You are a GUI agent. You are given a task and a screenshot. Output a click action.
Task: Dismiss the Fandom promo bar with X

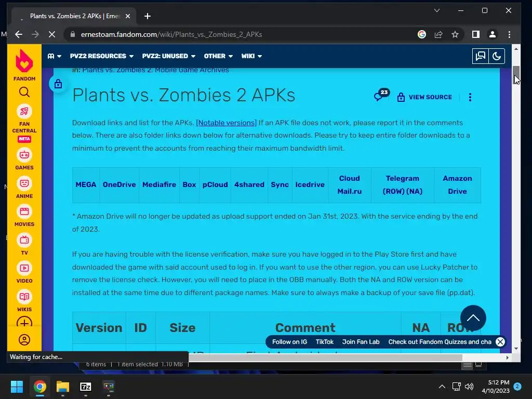500,342
